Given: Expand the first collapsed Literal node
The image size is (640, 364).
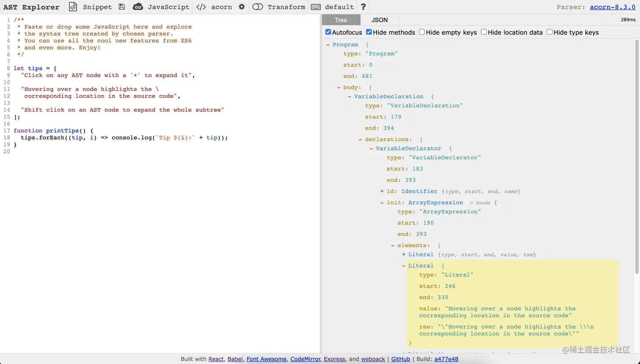Looking at the screenshot, I should coord(404,255).
